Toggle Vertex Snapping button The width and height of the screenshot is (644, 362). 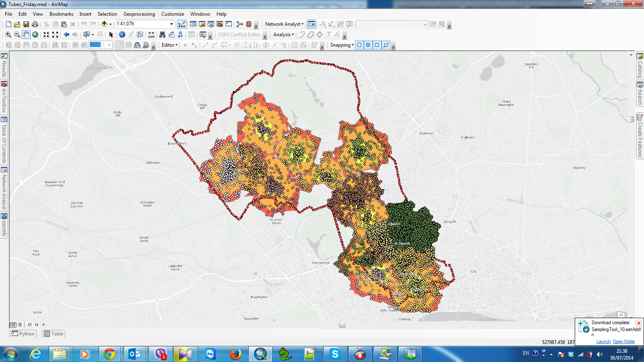pyautogui.click(x=377, y=45)
